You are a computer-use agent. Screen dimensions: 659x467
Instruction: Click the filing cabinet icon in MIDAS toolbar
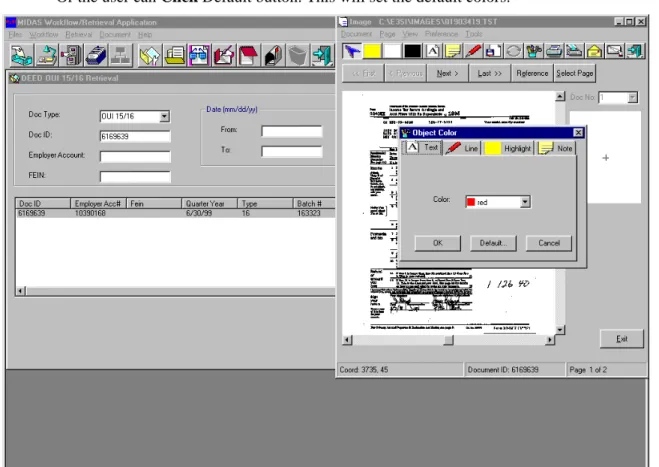pos(71,55)
